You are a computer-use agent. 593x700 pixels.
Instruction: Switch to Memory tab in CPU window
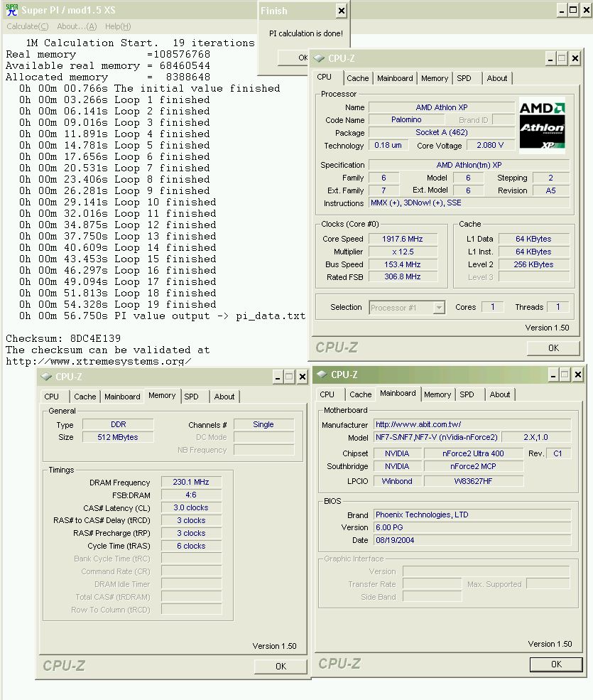435,78
